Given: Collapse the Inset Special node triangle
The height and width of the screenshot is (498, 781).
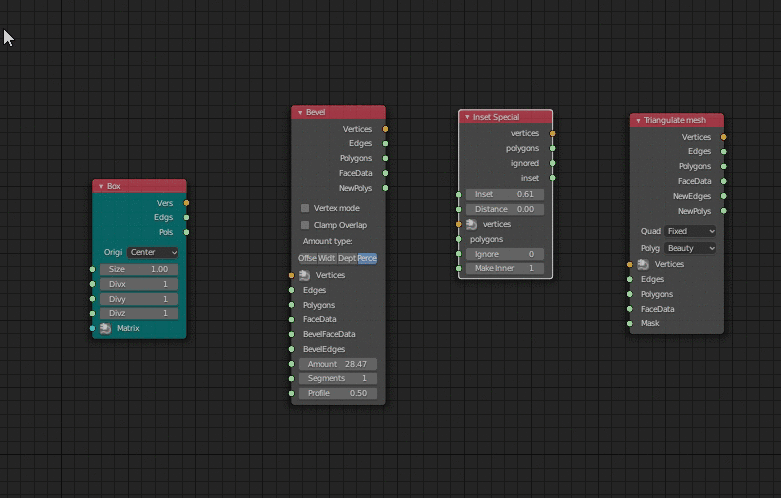Looking at the screenshot, I should [467, 117].
